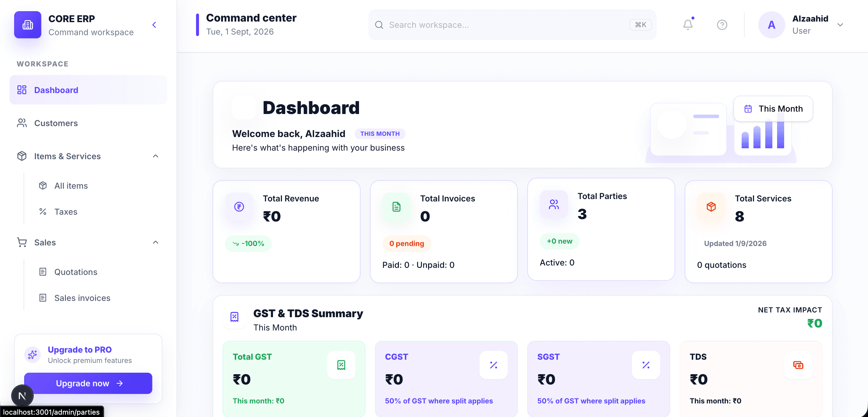Click the Upgrade now button
Image resolution: width=868 pixels, height=417 pixels.
pos(88,383)
